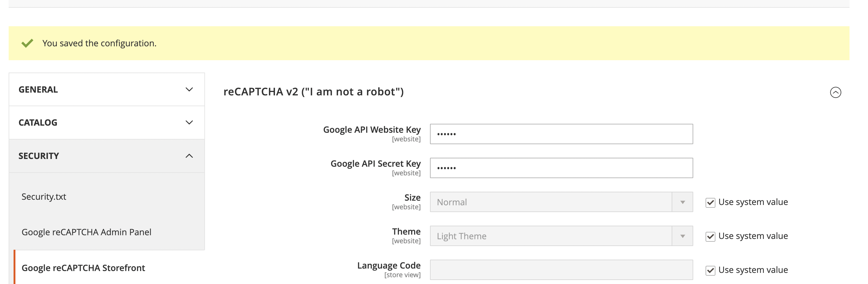Viewport: 868px width, 284px height.
Task: Select Google reCAPTCHA Admin Panel
Action: coord(87,232)
